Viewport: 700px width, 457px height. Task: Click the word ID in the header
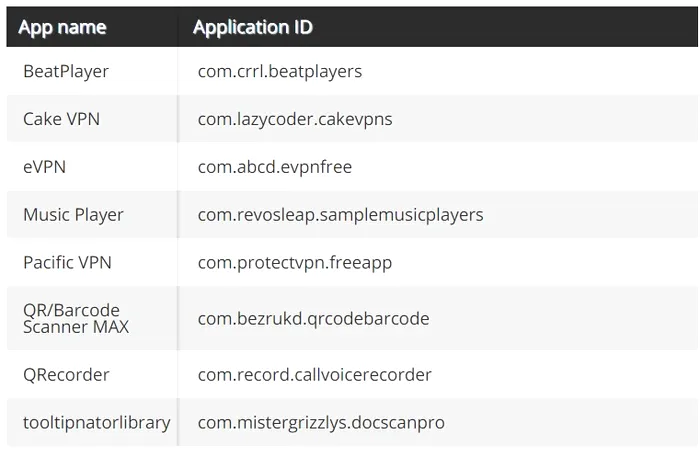[x=300, y=27]
